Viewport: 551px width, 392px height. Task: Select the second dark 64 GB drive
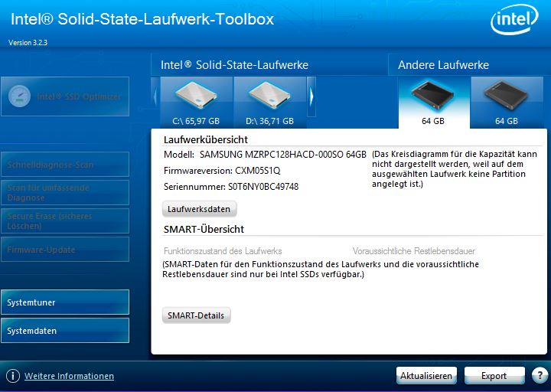coord(507,103)
